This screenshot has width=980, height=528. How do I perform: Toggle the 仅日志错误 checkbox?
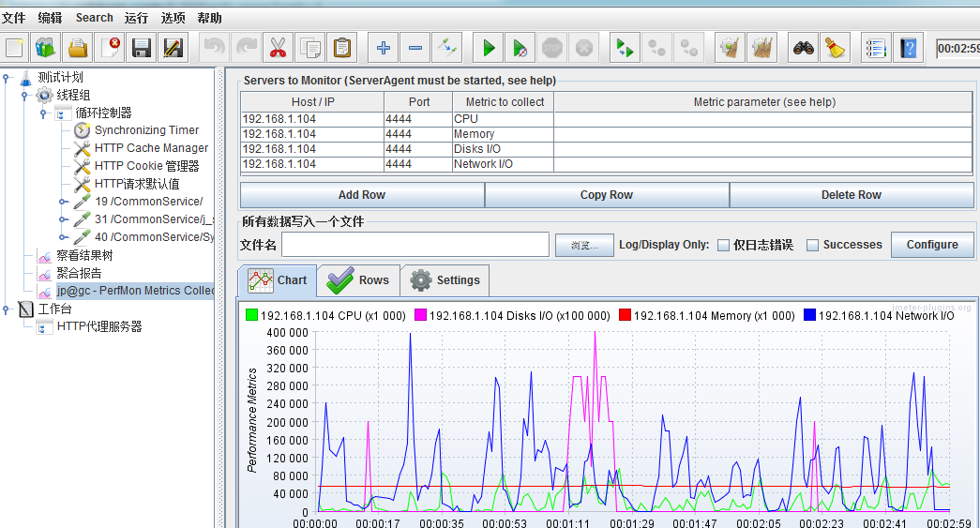click(724, 245)
